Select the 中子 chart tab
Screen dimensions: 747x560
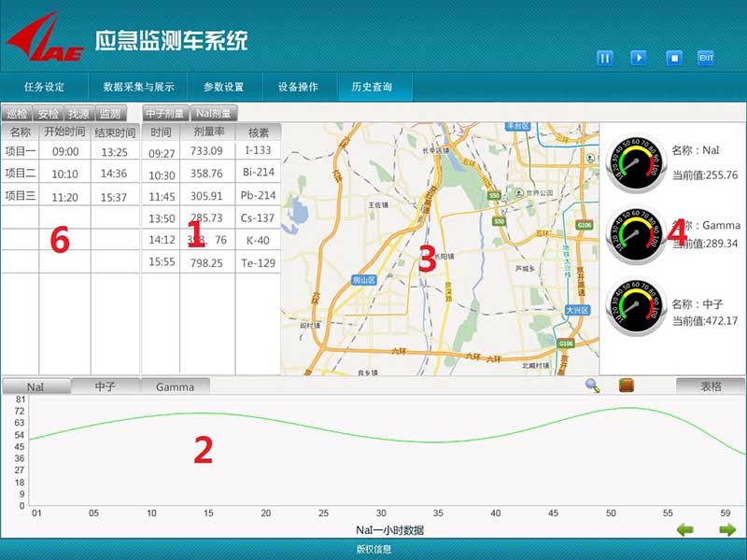106,386
